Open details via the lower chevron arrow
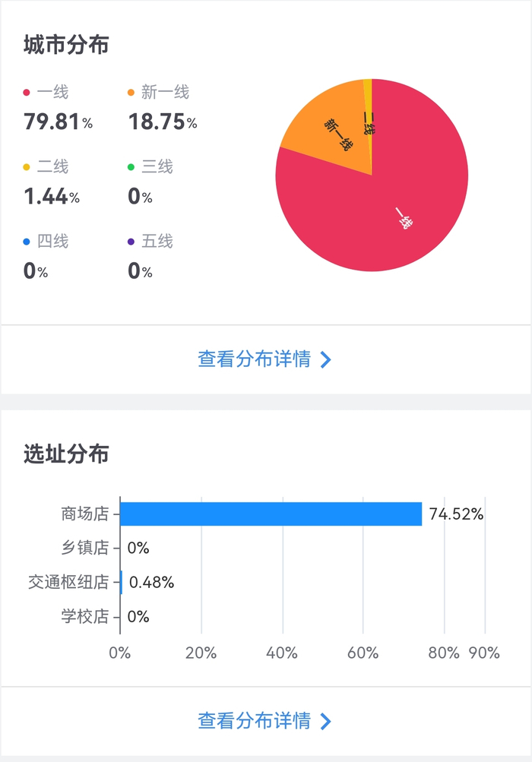This screenshot has height=762, width=532. point(325,720)
